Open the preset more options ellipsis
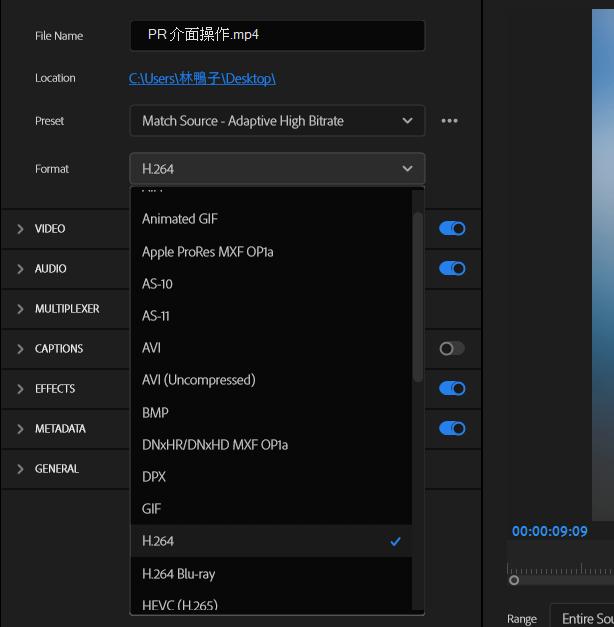The image size is (614, 627). pyautogui.click(x=449, y=121)
